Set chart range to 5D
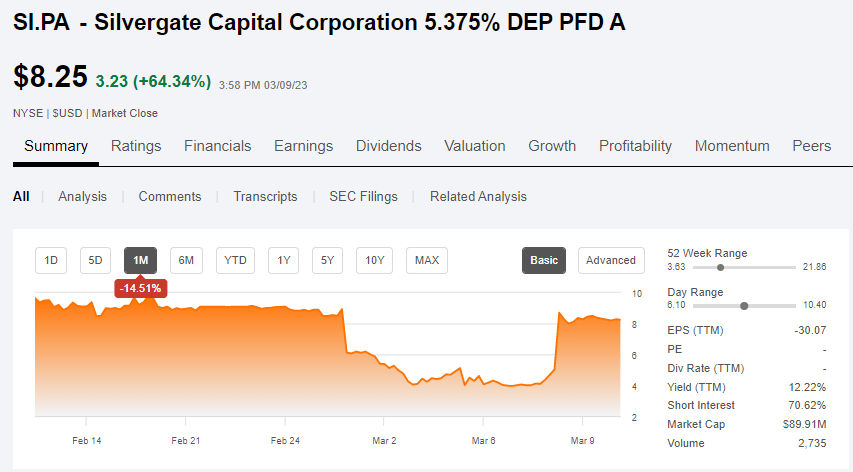The width and height of the screenshot is (853, 472). tap(95, 260)
